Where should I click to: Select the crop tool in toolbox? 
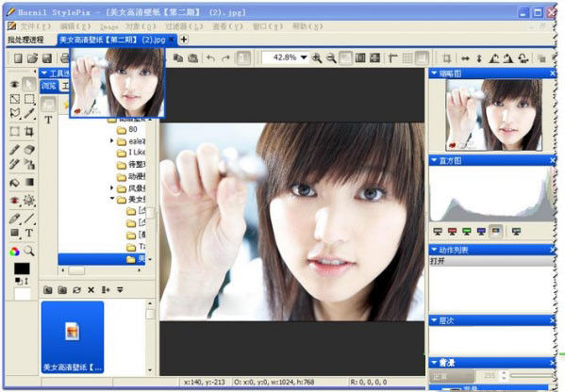pyautogui.click(x=29, y=131)
